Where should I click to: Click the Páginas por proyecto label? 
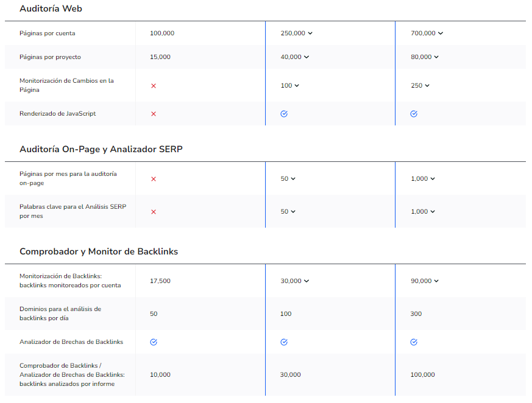[50, 57]
